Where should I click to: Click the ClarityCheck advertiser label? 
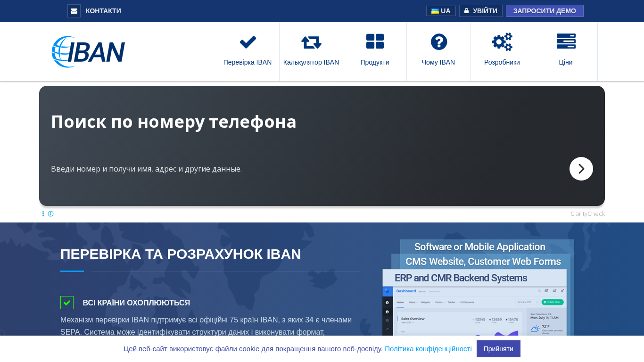587,214
